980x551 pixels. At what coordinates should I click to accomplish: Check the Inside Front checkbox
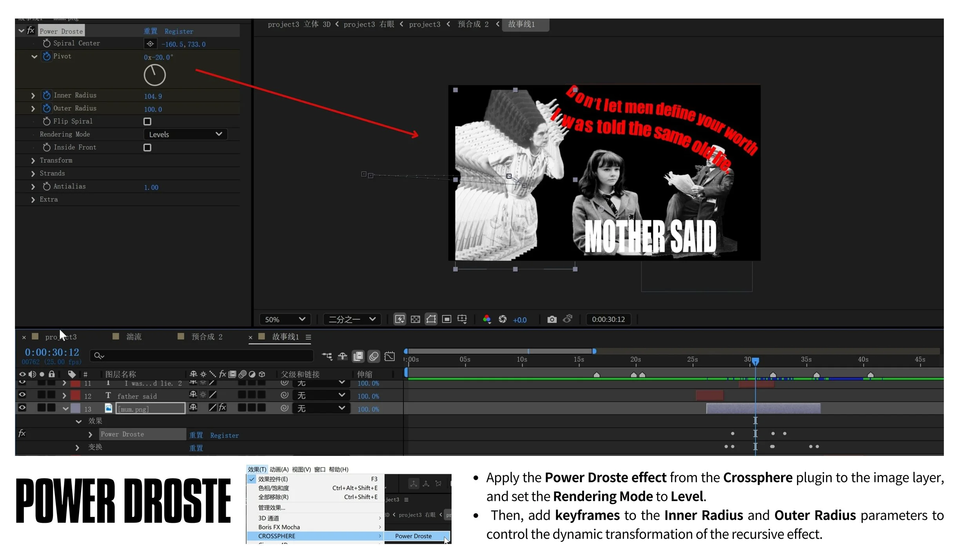pos(147,148)
